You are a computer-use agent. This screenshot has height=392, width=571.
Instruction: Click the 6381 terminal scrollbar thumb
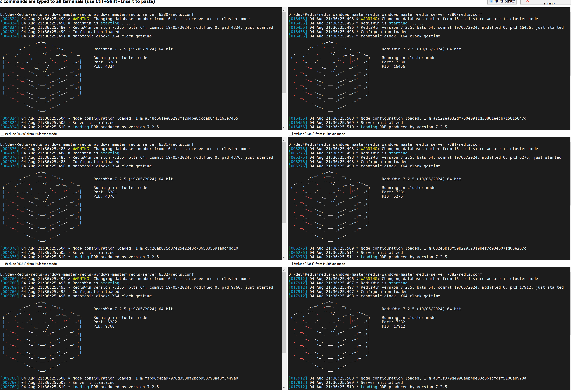point(284,183)
